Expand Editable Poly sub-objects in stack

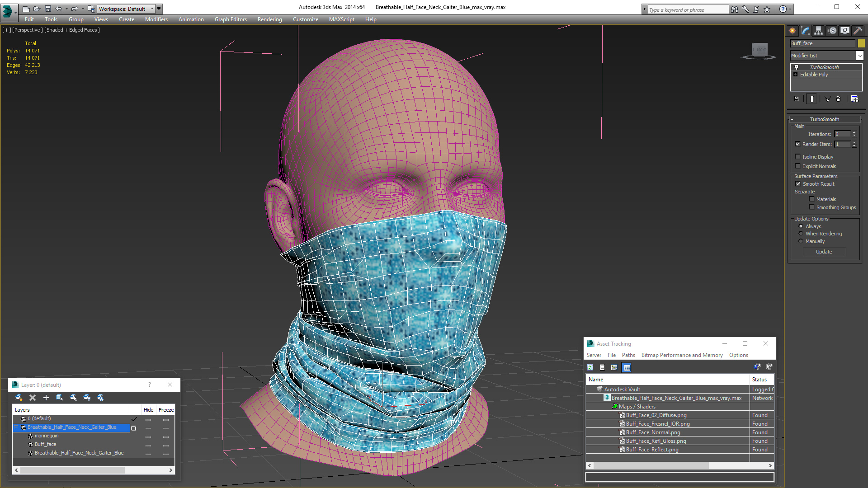point(796,75)
